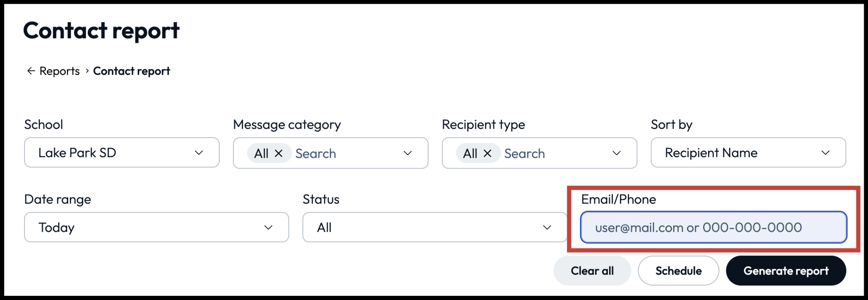
Task: Open the School selector showing Lake Park SD
Action: [x=121, y=152]
